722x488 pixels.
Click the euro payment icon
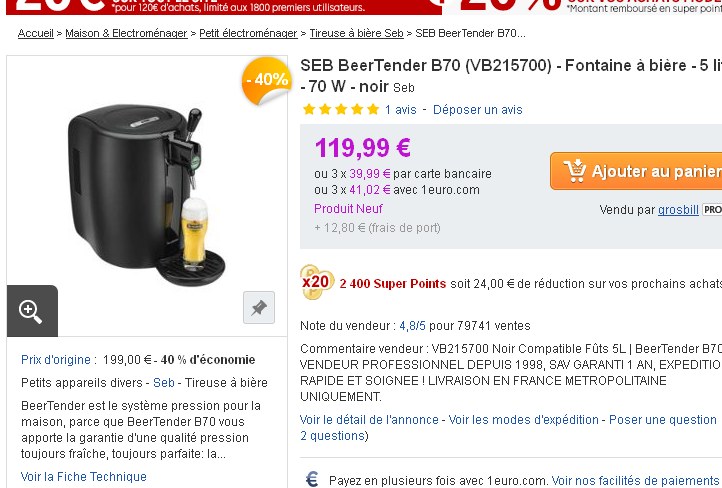(x=312, y=480)
